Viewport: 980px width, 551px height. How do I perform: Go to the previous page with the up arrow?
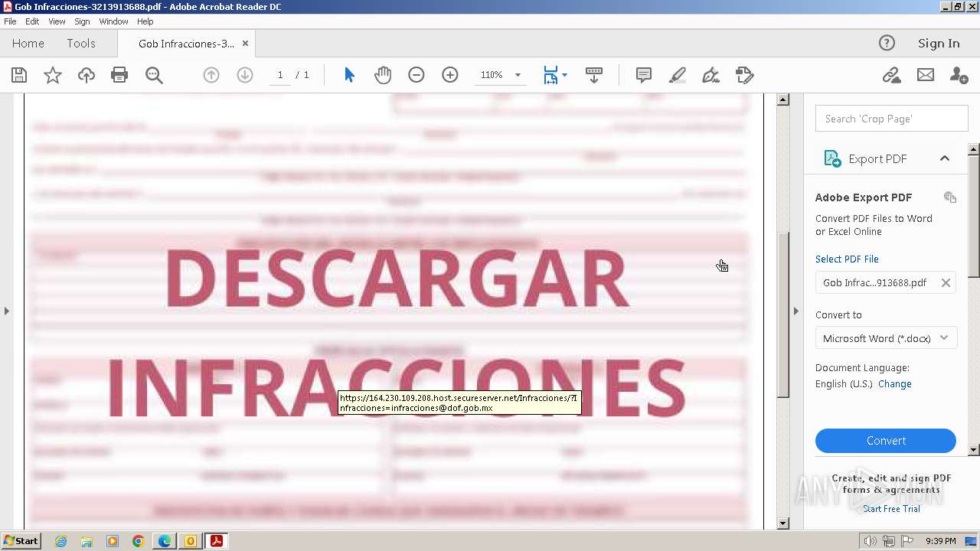tap(211, 75)
